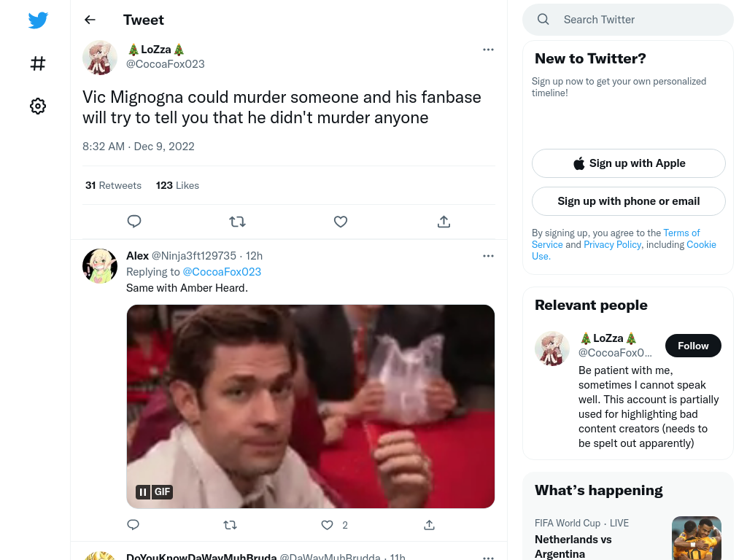Click Sign up with Apple button
Screen dimensions: 747x560
(x=628, y=163)
